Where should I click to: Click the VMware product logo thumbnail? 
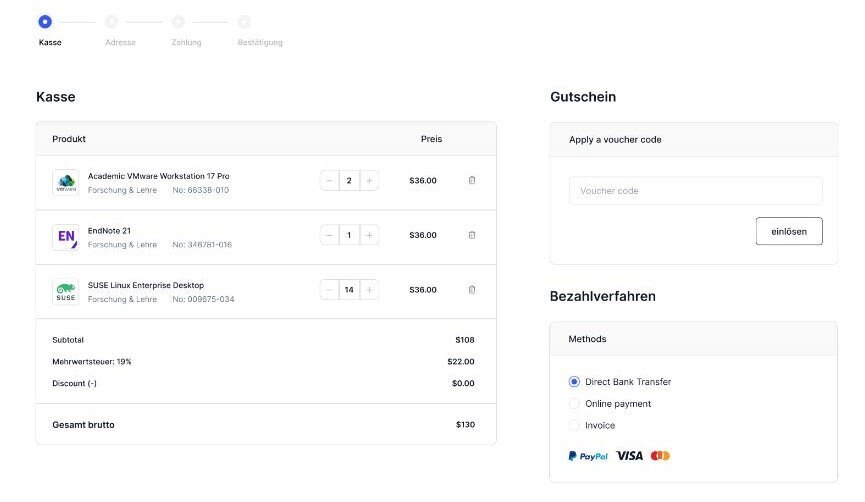pos(66,182)
